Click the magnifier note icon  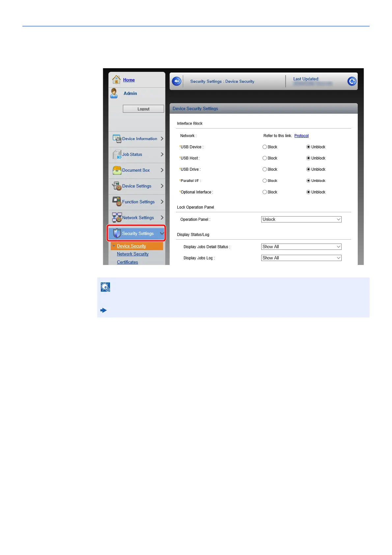click(105, 287)
